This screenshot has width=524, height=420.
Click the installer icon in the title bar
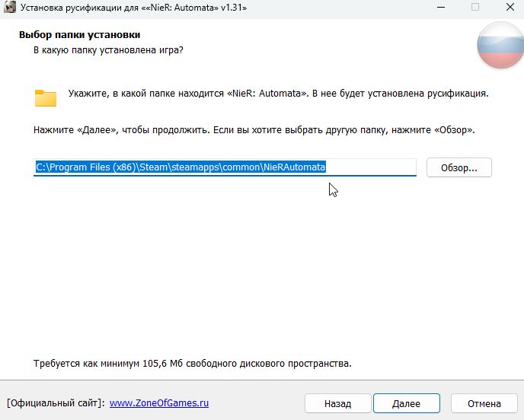coord(10,7)
